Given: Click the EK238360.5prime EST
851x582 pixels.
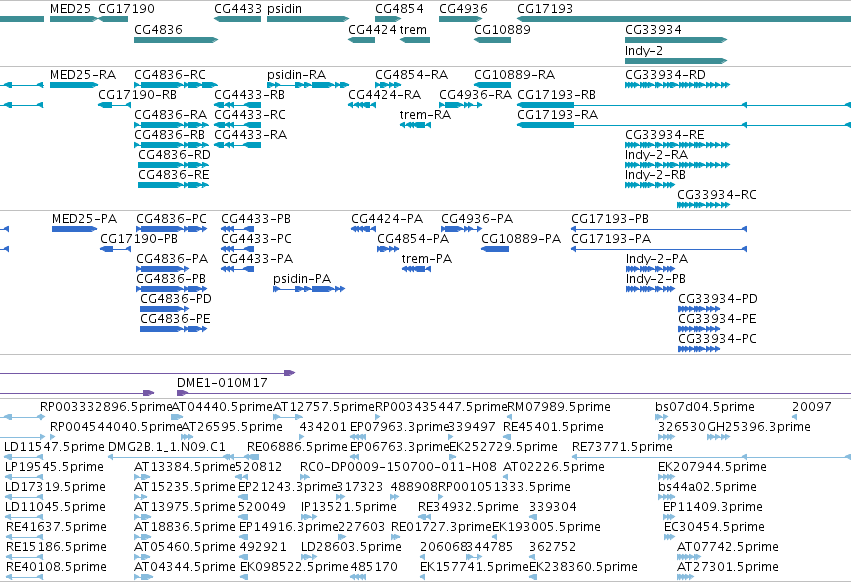Looking at the screenshot, I should click(x=583, y=567).
